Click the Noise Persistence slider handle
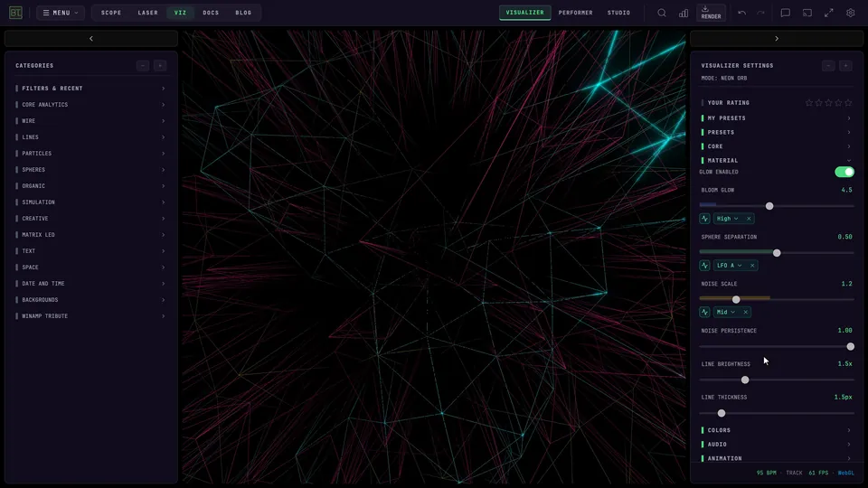Image resolution: width=868 pixels, height=488 pixels. tap(850, 346)
